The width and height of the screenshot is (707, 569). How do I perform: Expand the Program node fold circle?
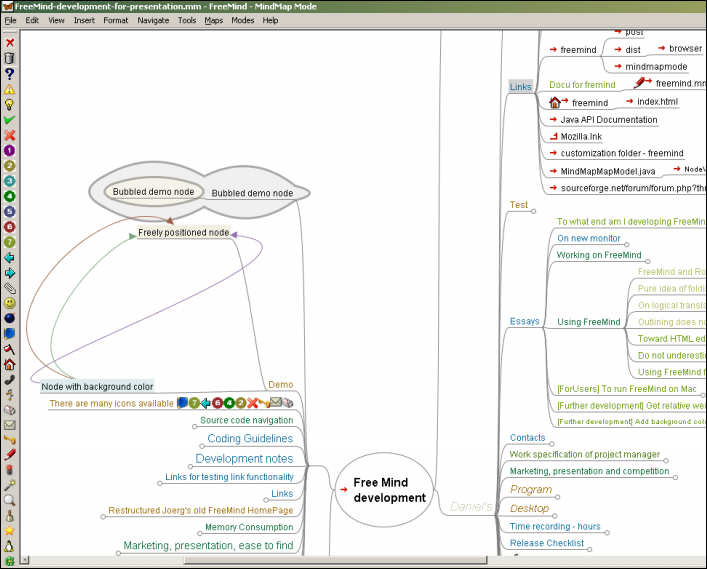pyautogui.click(x=557, y=497)
